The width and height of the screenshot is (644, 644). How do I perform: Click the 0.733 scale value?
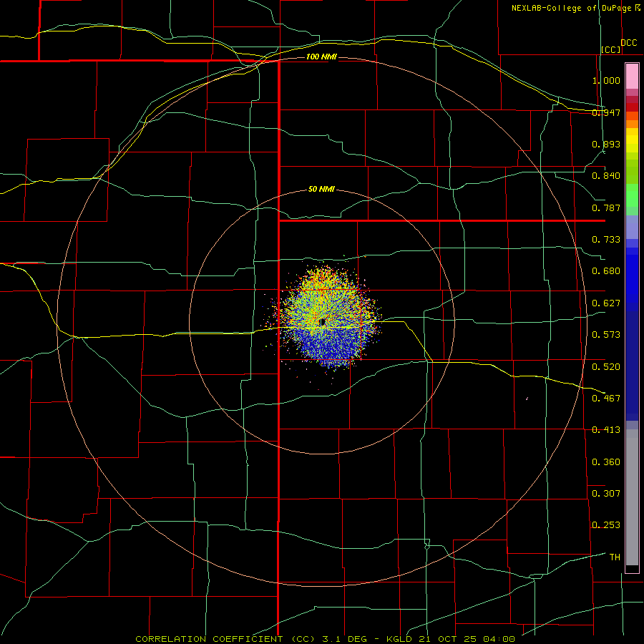pyautogui.click(x=606, y=240)
